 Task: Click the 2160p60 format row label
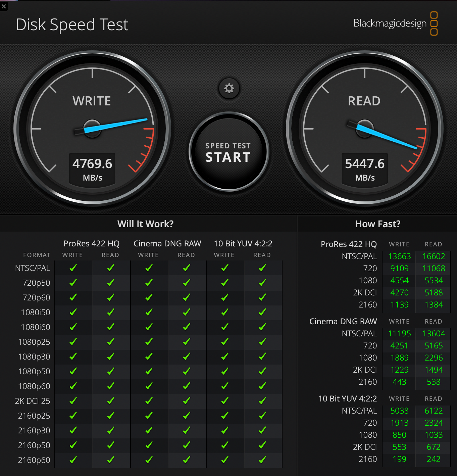(x=34, y=460)
